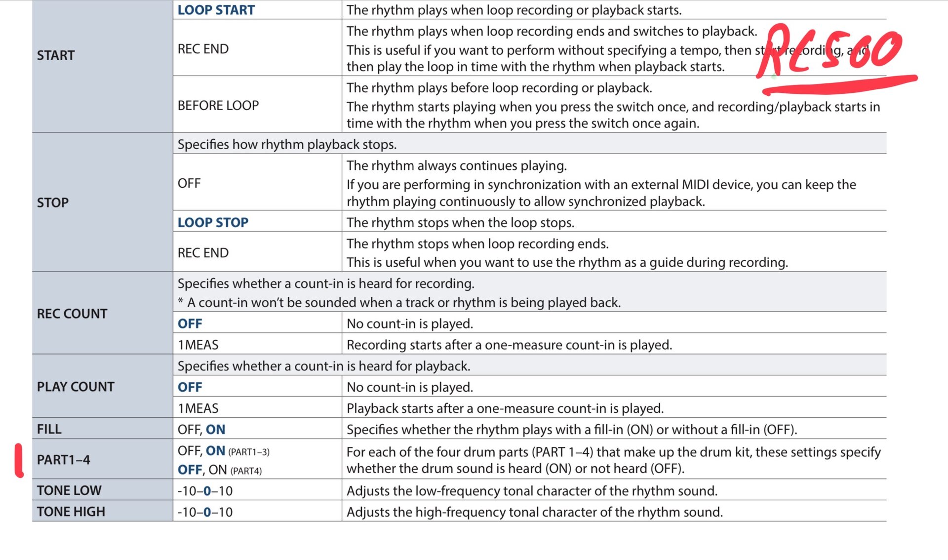Select the STOP parameter header cell

point(53,202)
